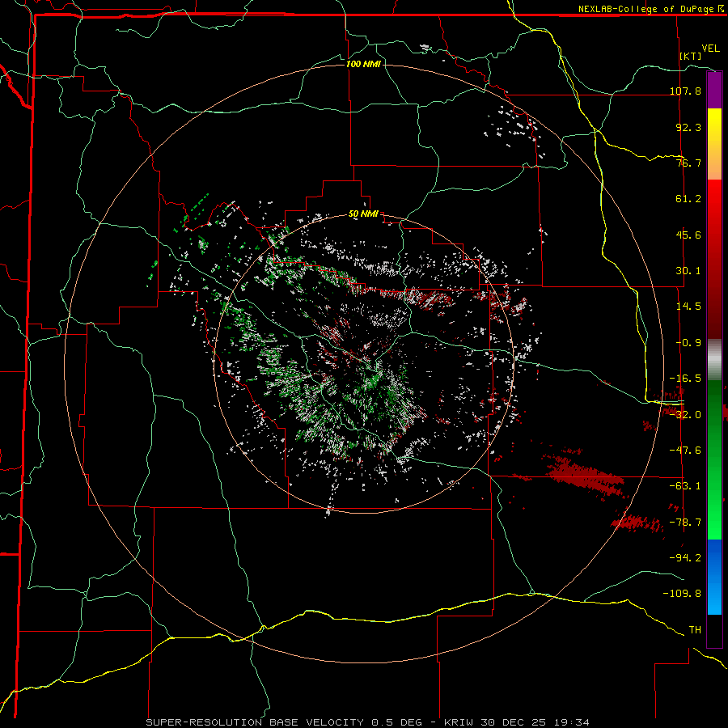
Task: Click the 61.2 velocity scale value
Action: pyautogui.click(x=688, y=199)
